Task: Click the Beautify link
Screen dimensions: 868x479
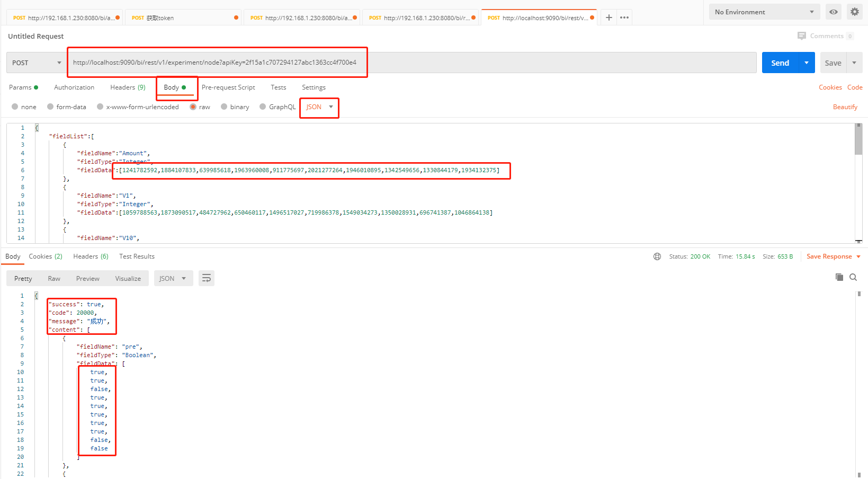Action: [845, 107]
